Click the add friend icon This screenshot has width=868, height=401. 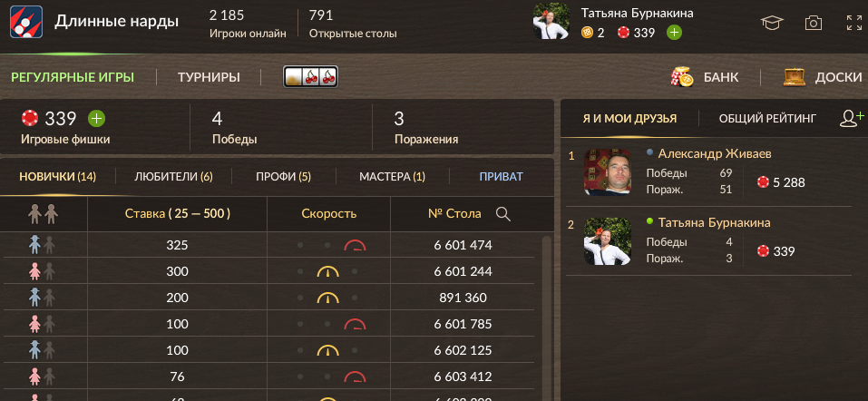852,118
